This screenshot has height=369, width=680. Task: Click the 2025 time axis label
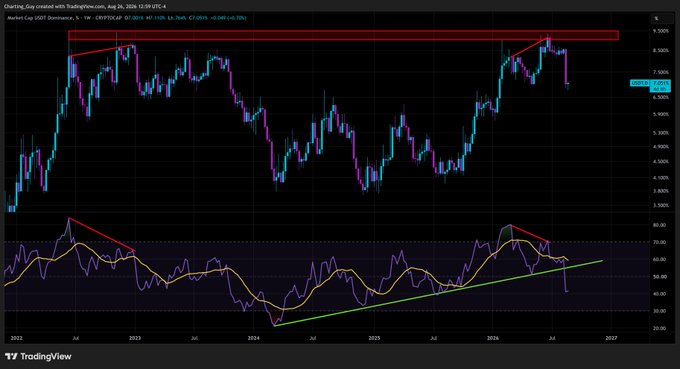(374, 338)
